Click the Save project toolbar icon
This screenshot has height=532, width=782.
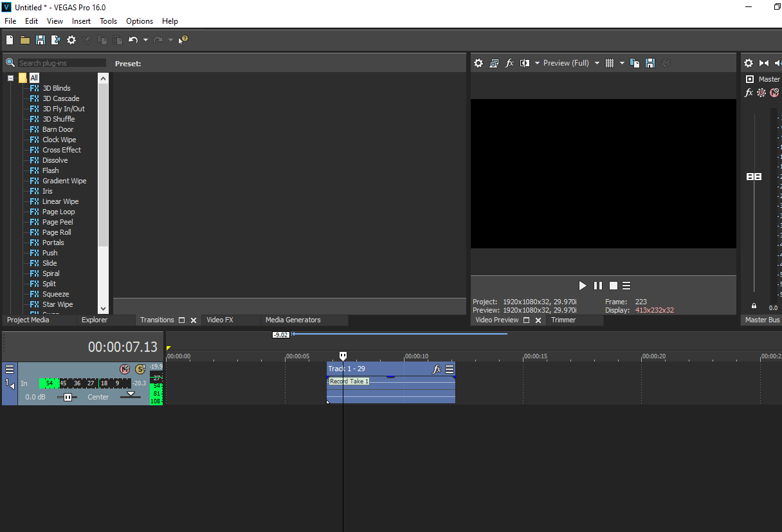click(41, 40)
